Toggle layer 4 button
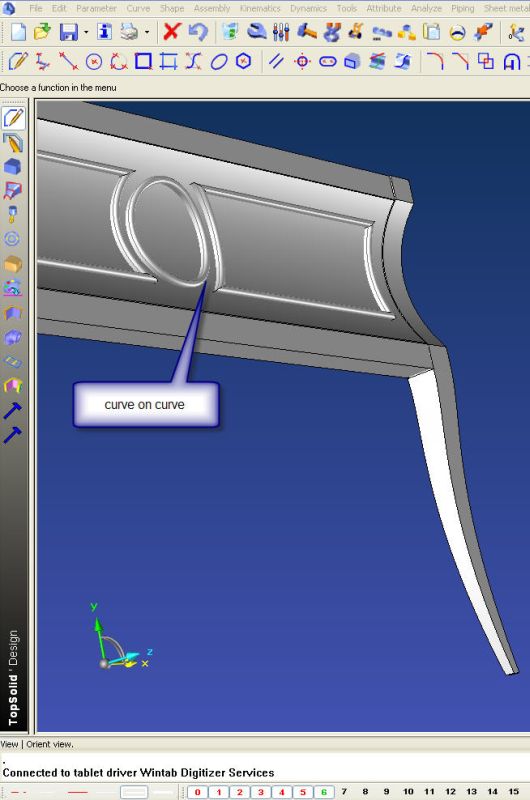 [x=282, y=792]
